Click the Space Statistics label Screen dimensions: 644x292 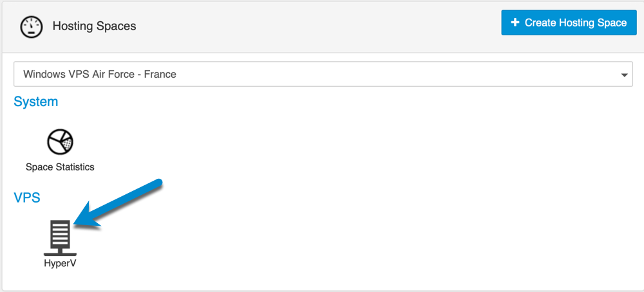click(60, 167)
